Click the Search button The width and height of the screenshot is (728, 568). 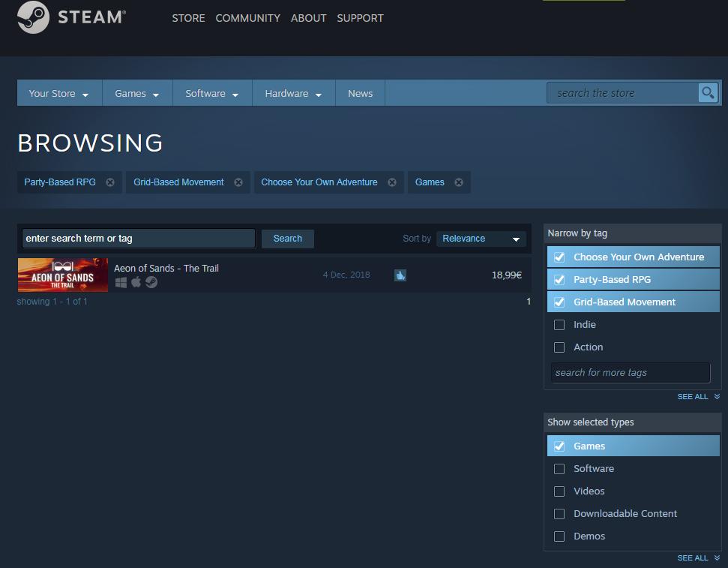click(x=287, y=239)
